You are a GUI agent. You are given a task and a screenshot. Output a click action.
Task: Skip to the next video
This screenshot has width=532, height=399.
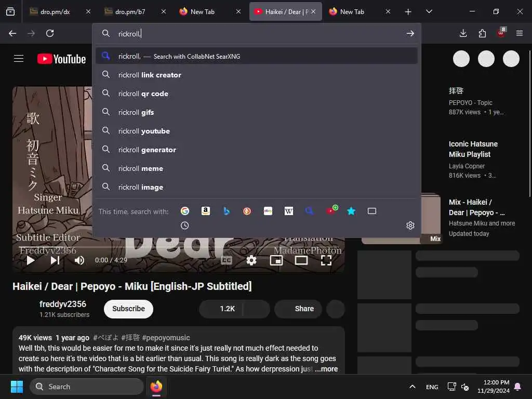pyautogui.click(x=55, y=260)
